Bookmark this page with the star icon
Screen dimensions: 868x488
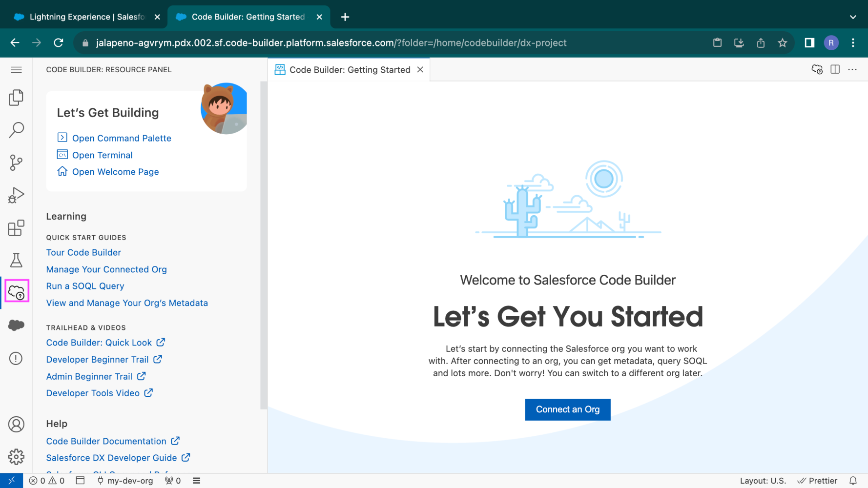click(783, 43)
